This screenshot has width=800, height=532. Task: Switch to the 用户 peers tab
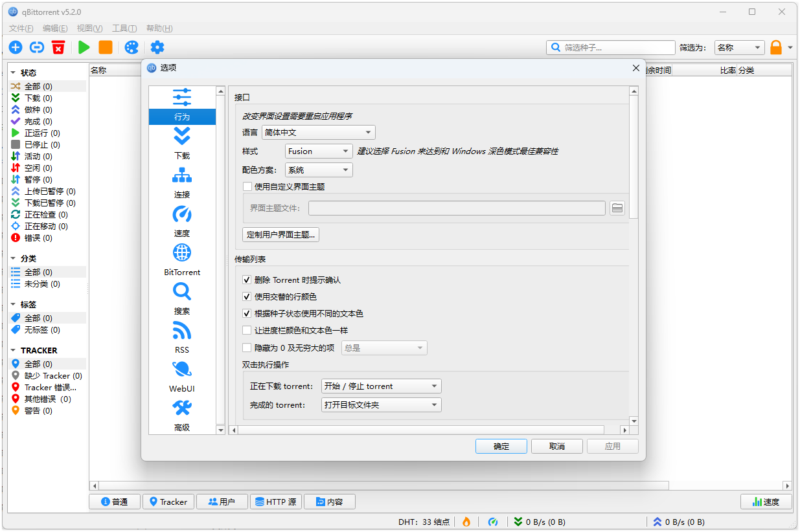point(222,502)
